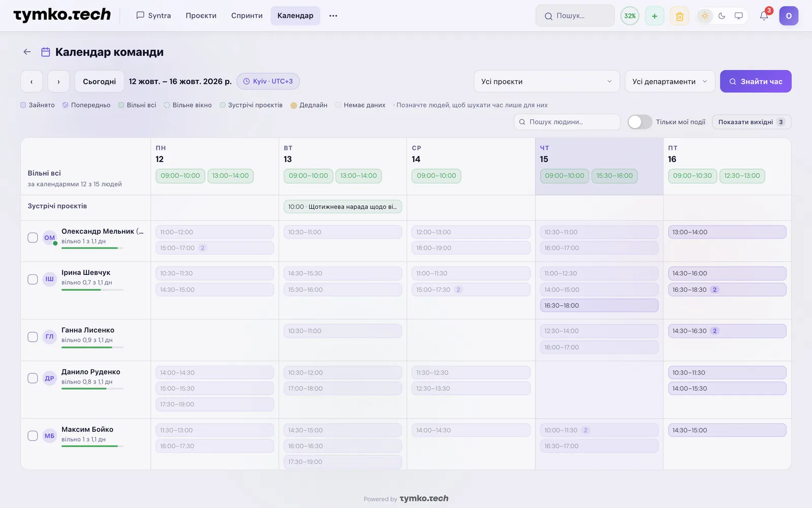Open Ірина Шевчук's Thursday 16:30–18:00 event

pyautogui.click(x=599, y=305)
